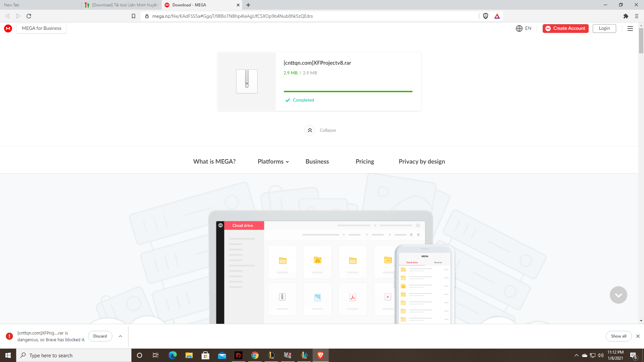
Task: Click the Login button
Action: coord(604,28)
